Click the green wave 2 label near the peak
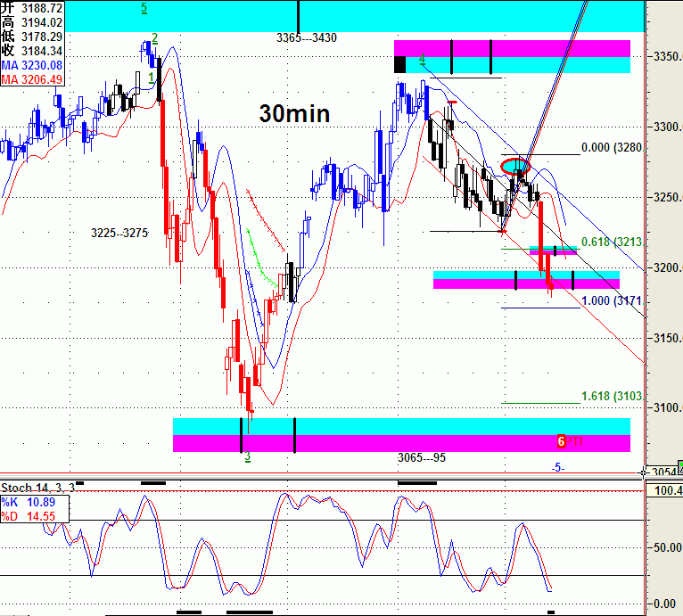The image size is (683, 616). 155,39
